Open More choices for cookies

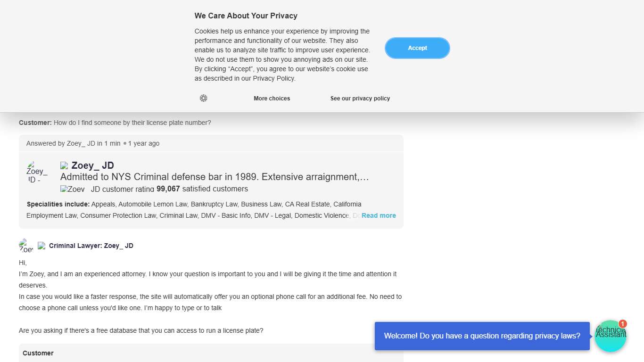[272, 99]
